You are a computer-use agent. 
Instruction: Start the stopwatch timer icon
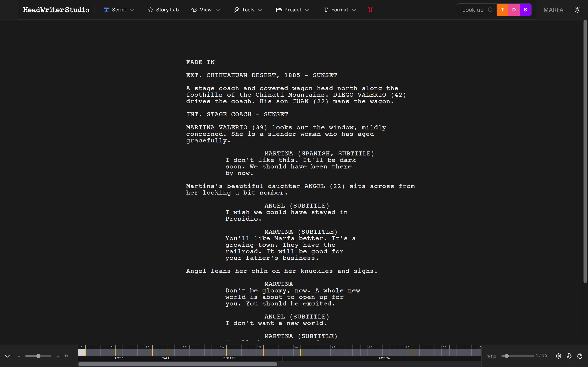[580, 356]
